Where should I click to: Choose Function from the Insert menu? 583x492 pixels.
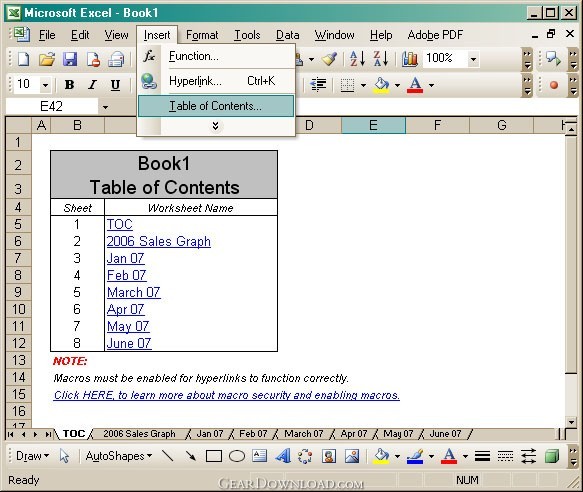[x=216, y=56]
